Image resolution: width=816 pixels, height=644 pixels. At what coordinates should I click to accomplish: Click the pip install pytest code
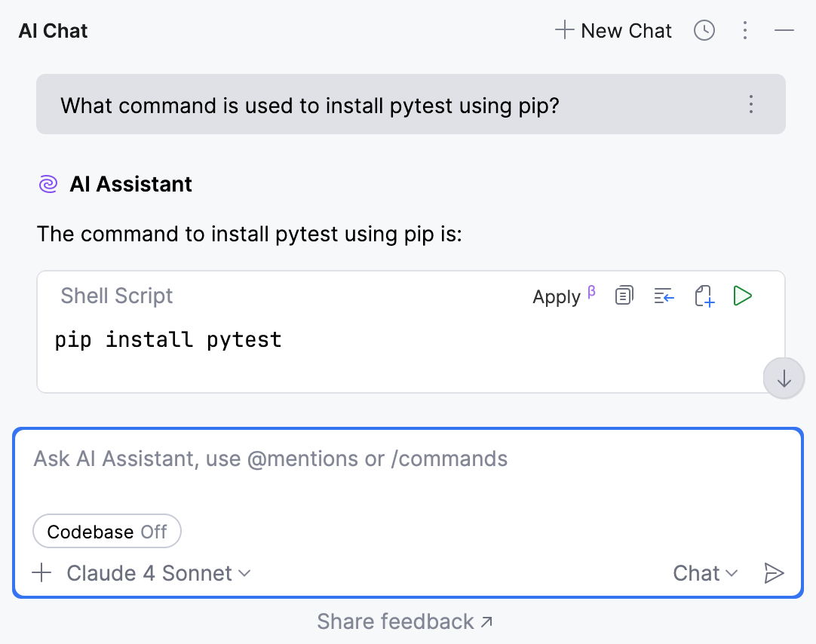(168, 339)
